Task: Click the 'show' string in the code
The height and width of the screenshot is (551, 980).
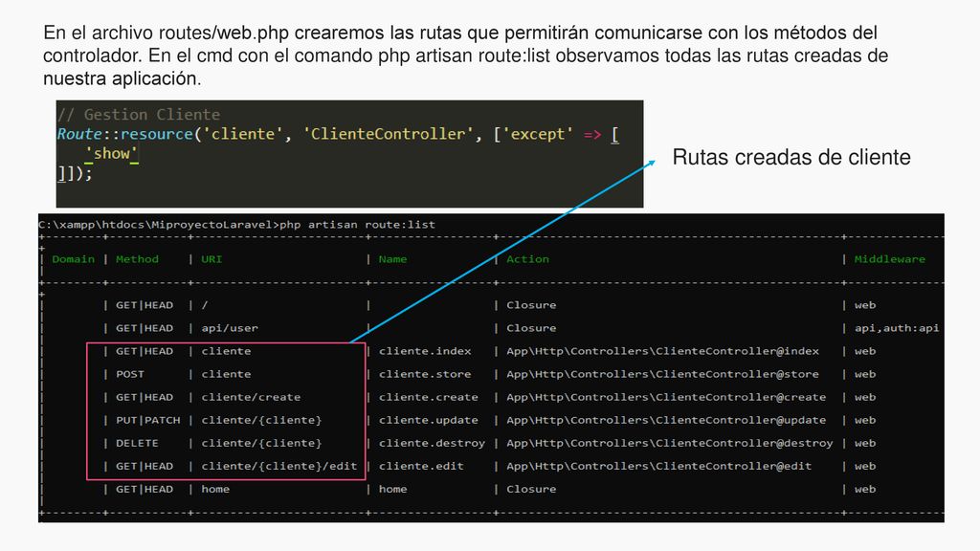Action: tap(111, 154)
